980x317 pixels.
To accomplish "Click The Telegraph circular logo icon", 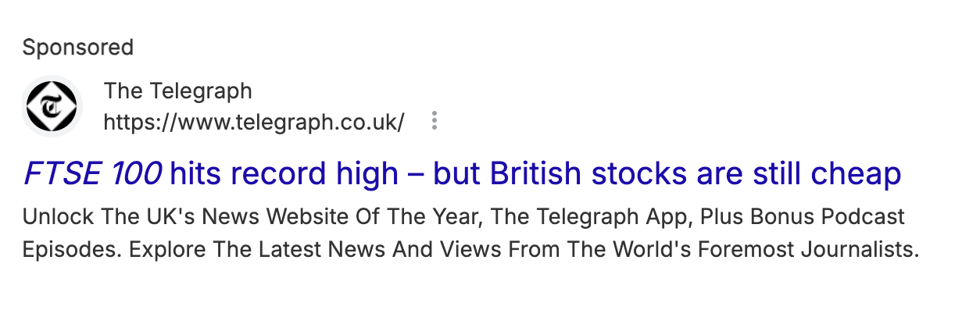I will pyautogui.click(x=52, y=106).
